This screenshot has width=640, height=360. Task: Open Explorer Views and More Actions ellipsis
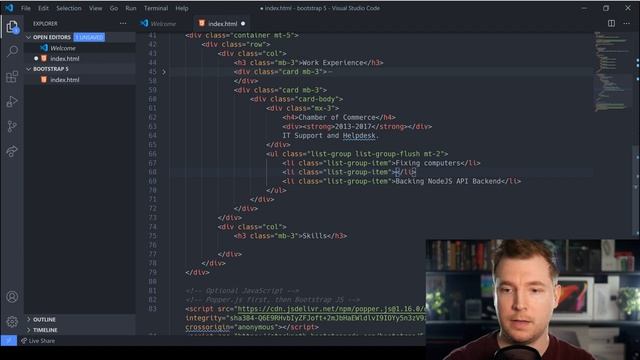(x=123, y=24)
